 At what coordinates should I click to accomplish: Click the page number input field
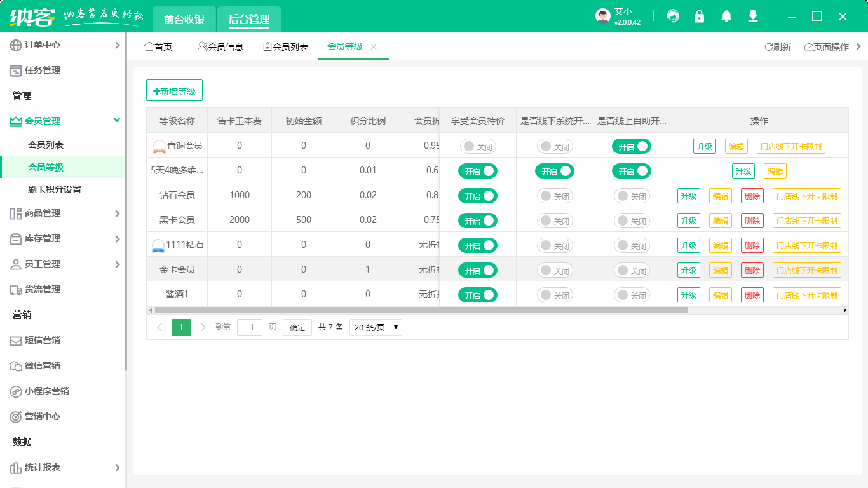pyautogui.click(x=249, y=328)
